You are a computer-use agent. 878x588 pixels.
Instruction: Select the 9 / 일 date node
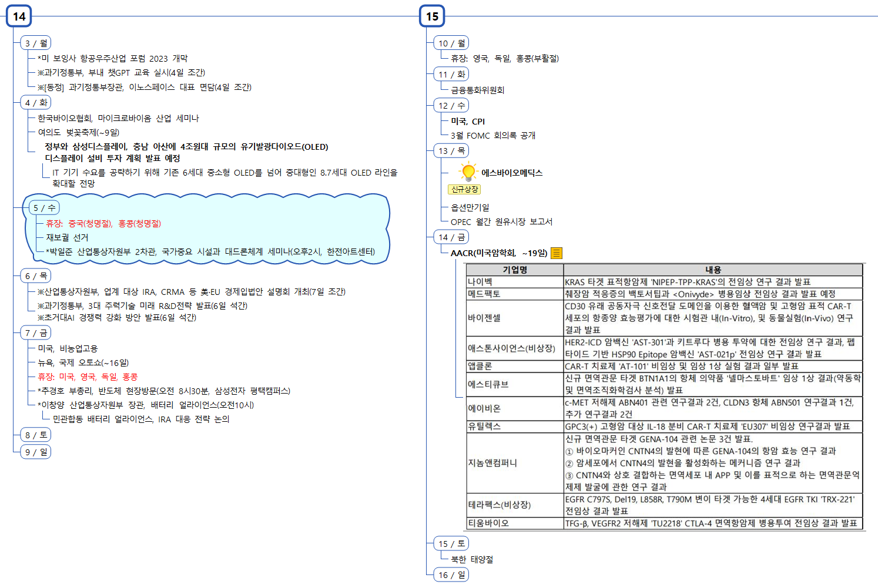coord(36,452)
